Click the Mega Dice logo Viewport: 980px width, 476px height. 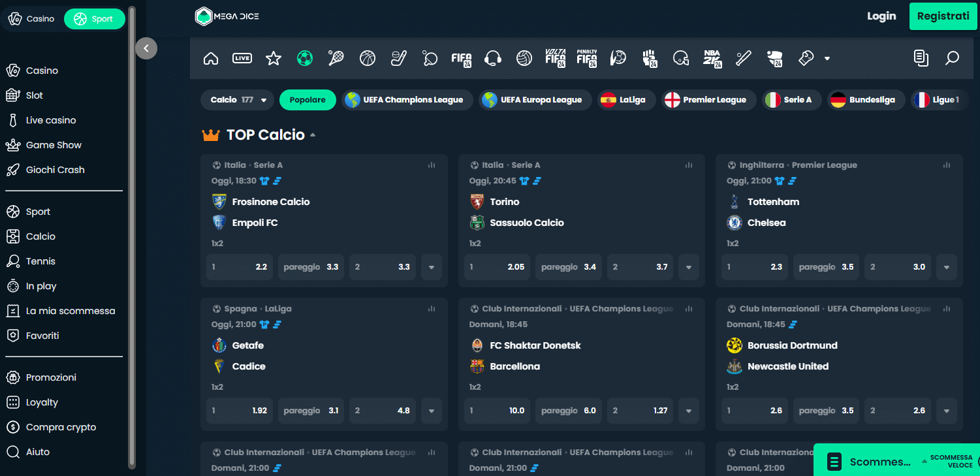(x=227, y=16)
